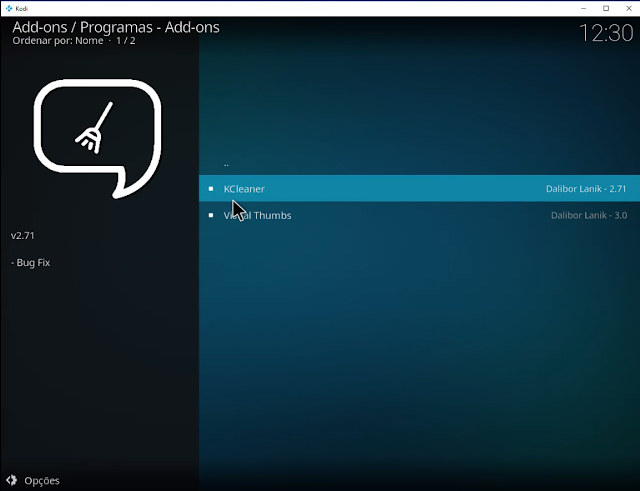Click 'Dalibor Lanik - 2.71' author text
Image resolution: width=640 pixels, height=491 pixels.
[x=586, y=189]
